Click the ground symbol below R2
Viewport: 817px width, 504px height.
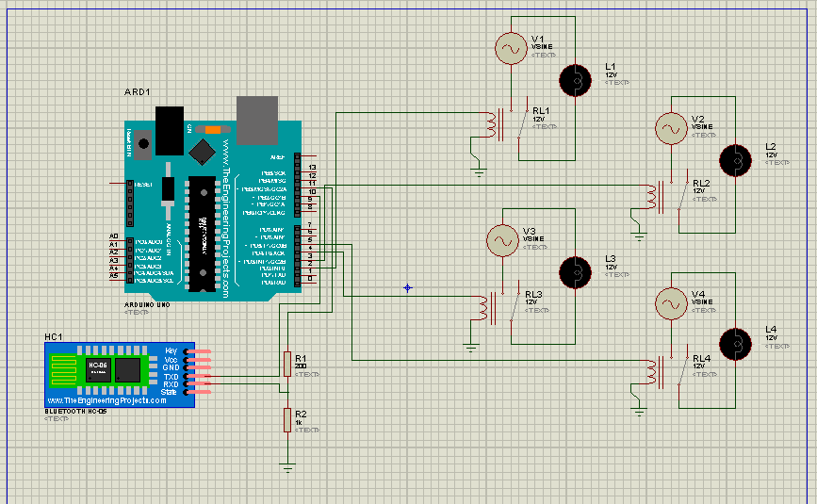coord(287,467)
